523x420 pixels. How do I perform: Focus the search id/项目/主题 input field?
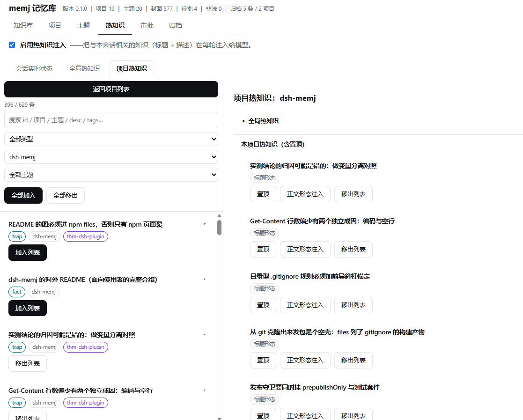(x=111, y=120)
